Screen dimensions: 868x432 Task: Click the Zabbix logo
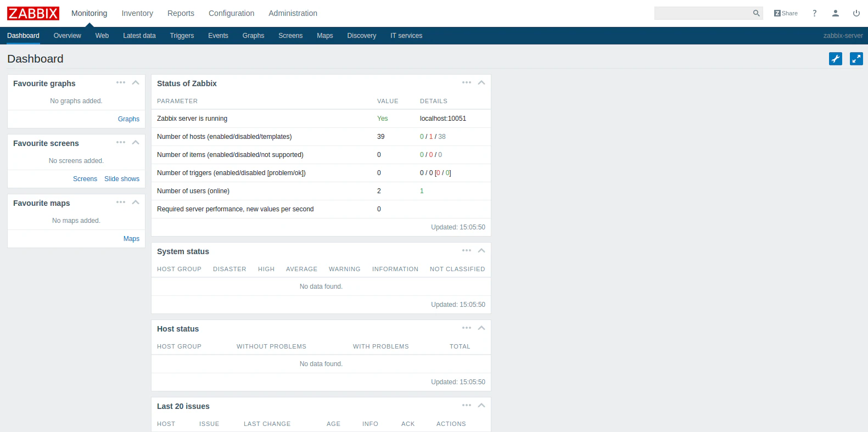(x=33, y=13)
